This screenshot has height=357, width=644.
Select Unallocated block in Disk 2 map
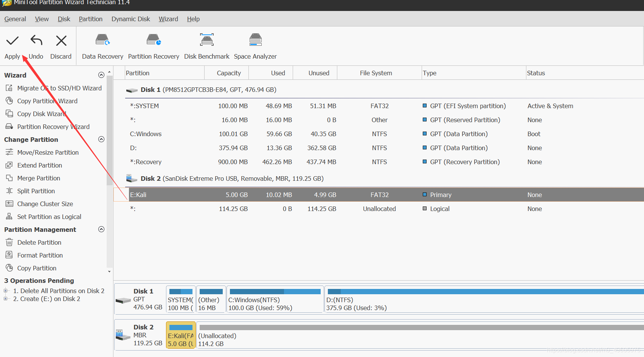coord(420,335)
